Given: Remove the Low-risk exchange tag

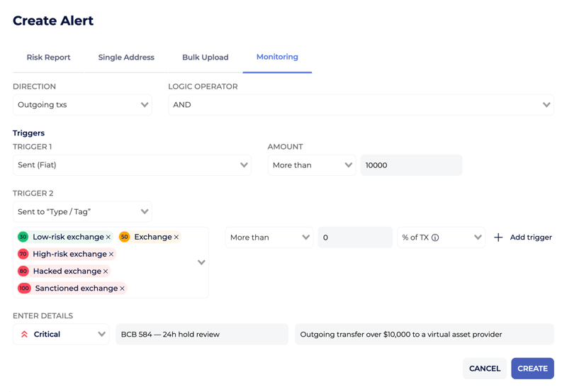Looking at the screenshot, I should [108, 237].
